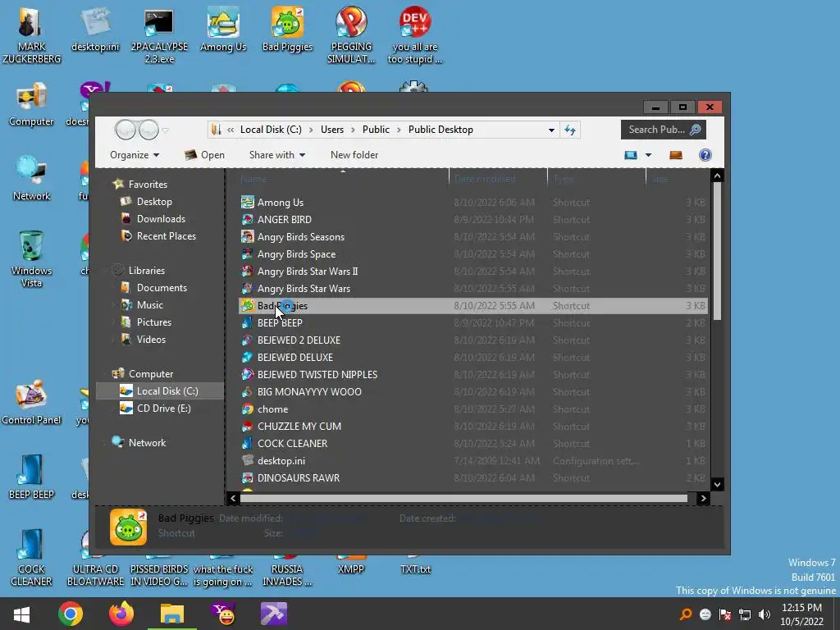840x630 pixels.
Task: Open the Share with dropdown menu
Action: coord(277,155)
